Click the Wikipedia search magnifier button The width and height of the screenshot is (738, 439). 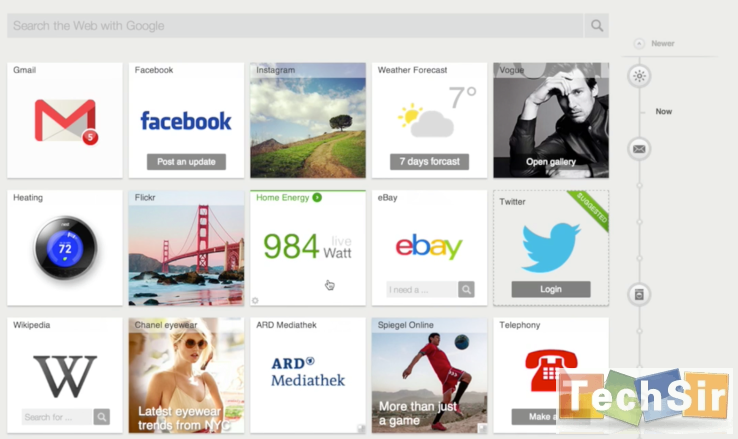coord(102,417)
